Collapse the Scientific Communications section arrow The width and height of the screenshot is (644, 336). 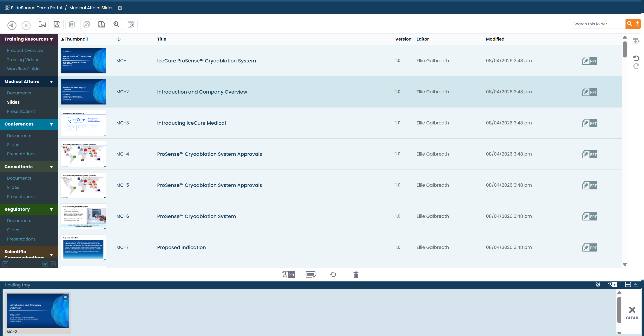click(52, 255)
